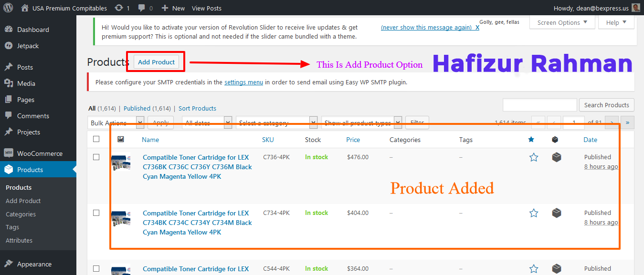Click product type box icon for C736-4PK
644x275 pixels.
tap(557, 157)
